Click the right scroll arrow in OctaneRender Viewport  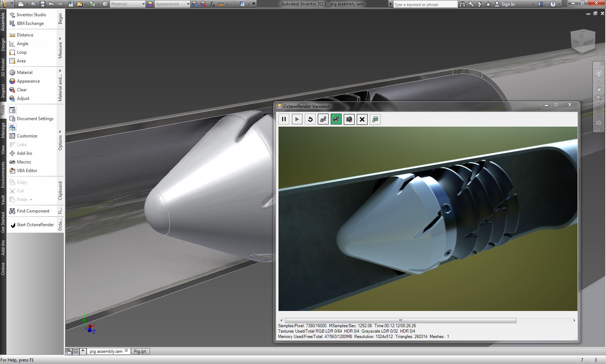pyautogui.click(x=574, y=320)
